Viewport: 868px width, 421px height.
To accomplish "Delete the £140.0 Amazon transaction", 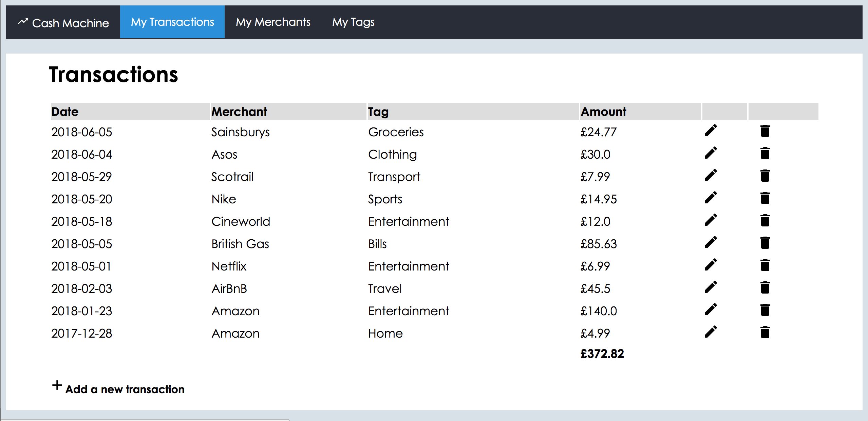I will pyautogui.click(x=765, y=310).
